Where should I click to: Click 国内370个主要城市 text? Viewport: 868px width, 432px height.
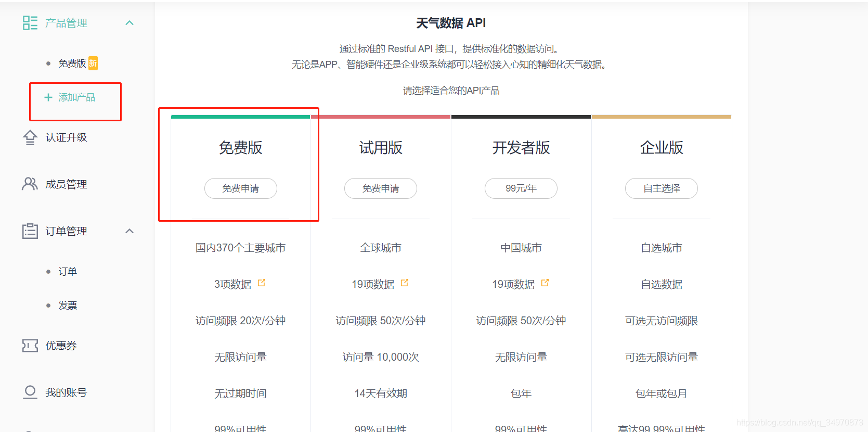pos(241,248)
